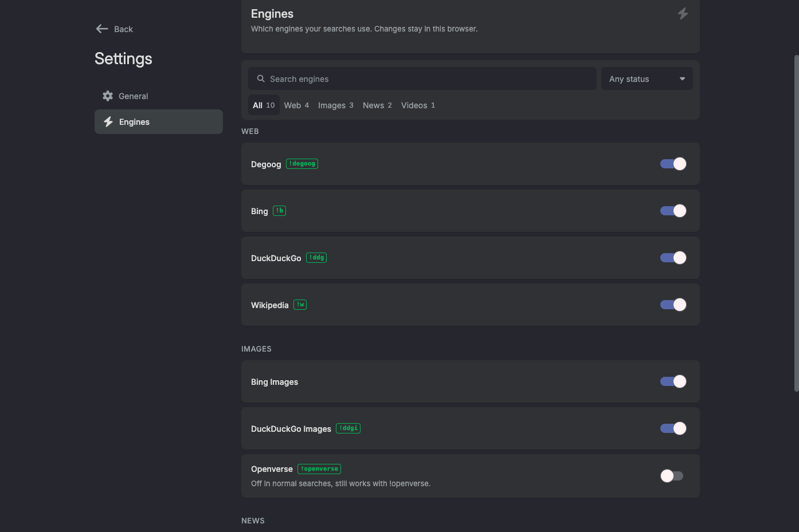
Task: Click the page vertical scrollbar
Action: 796,223
